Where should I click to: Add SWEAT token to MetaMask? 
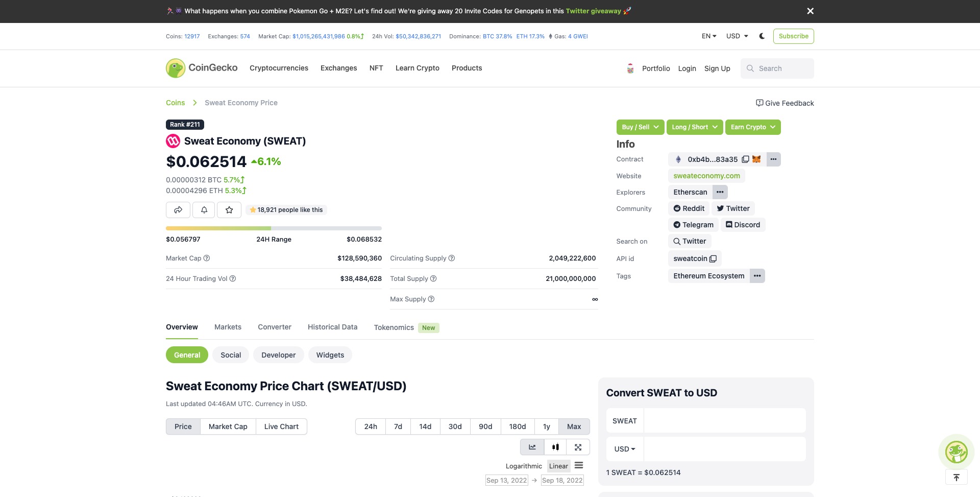coord(756,159)
